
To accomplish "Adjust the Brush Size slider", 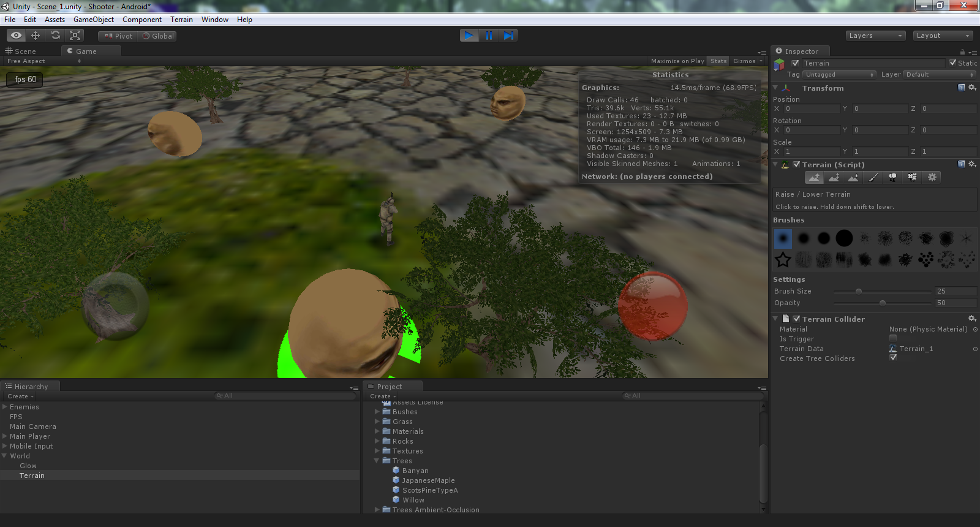I will tap(859, 292).
